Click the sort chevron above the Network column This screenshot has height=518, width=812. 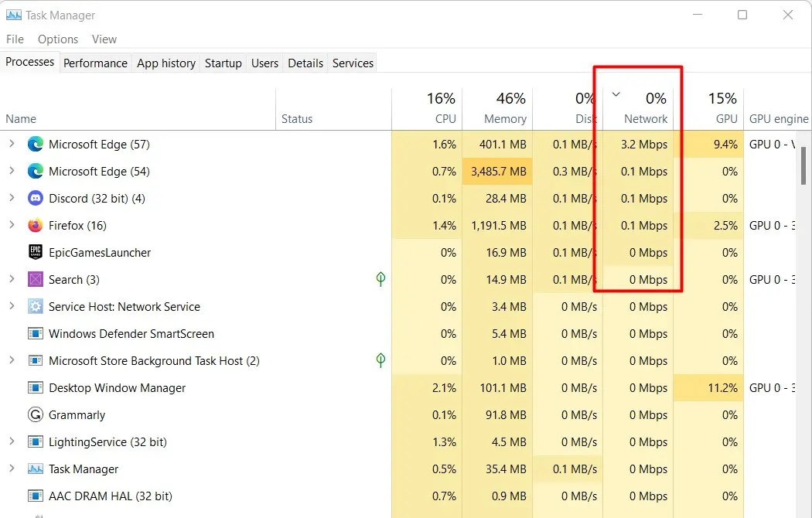coord(616,93)
